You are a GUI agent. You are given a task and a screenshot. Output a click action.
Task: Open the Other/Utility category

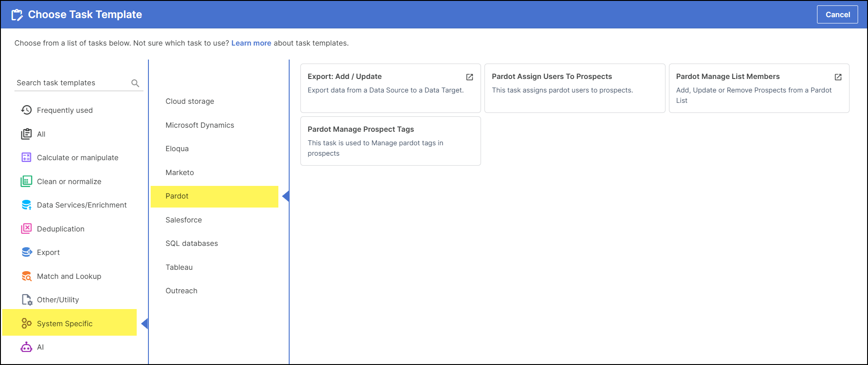coord(58,300)
